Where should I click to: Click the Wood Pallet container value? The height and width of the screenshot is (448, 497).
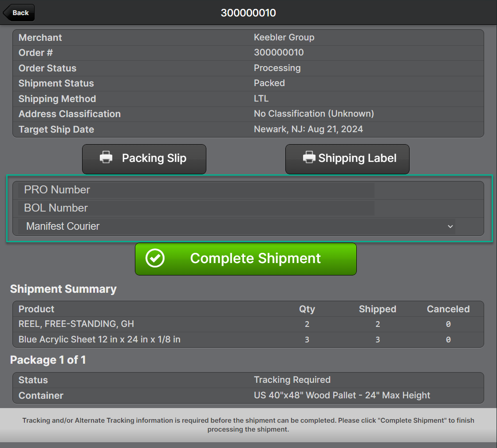point(342,395)
